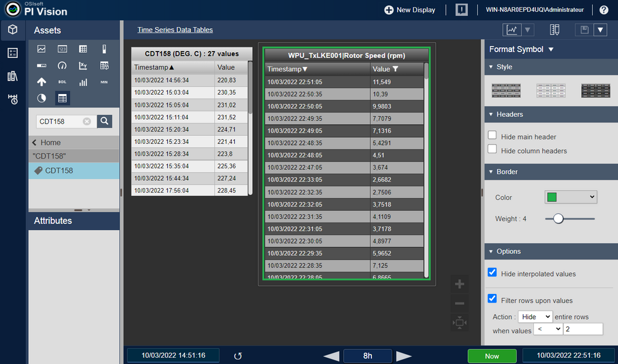Click the save display floppy icon
Image resolution: width=618 pixels, height=364 pixels.
click(584, 30)
